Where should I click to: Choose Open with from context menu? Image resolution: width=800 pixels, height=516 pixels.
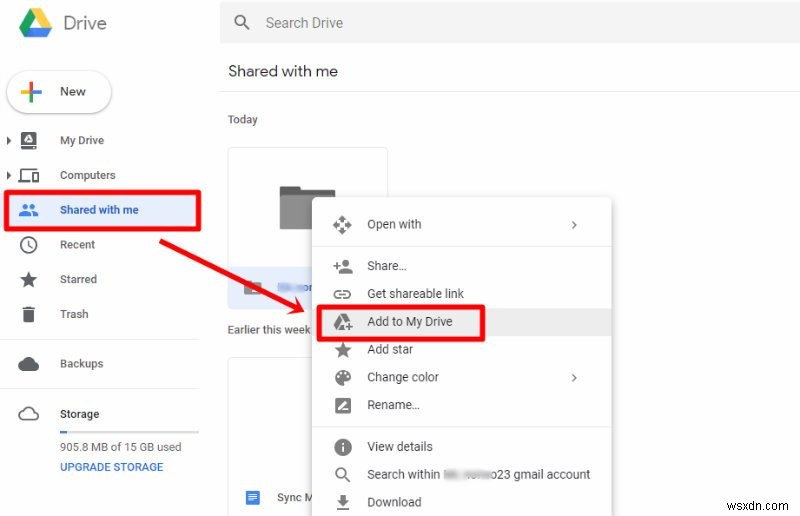461,225
